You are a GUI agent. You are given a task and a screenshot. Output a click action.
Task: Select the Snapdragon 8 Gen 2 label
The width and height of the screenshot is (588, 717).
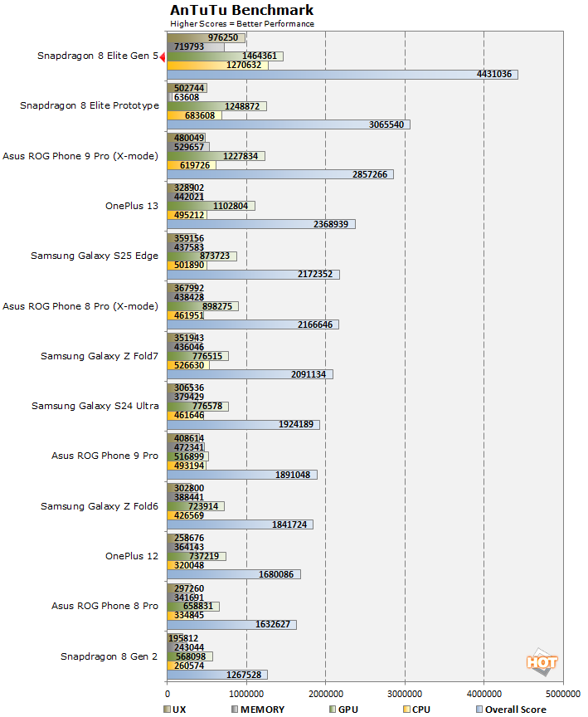[x=109, y=656]
